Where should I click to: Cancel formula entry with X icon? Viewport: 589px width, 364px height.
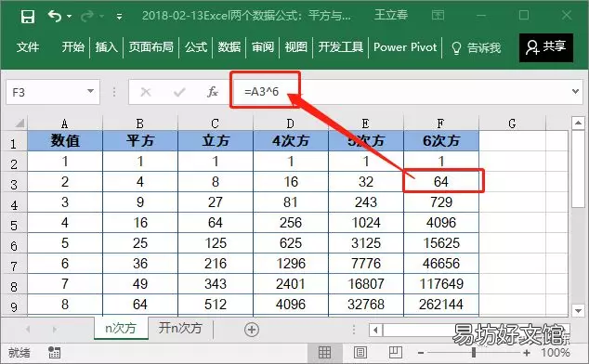click(145, 92)
